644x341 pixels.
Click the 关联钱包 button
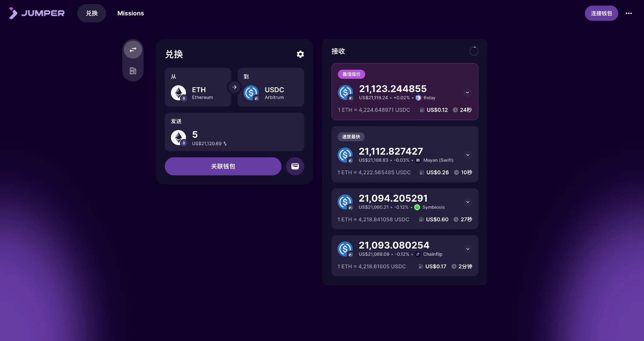pos(223,166)
